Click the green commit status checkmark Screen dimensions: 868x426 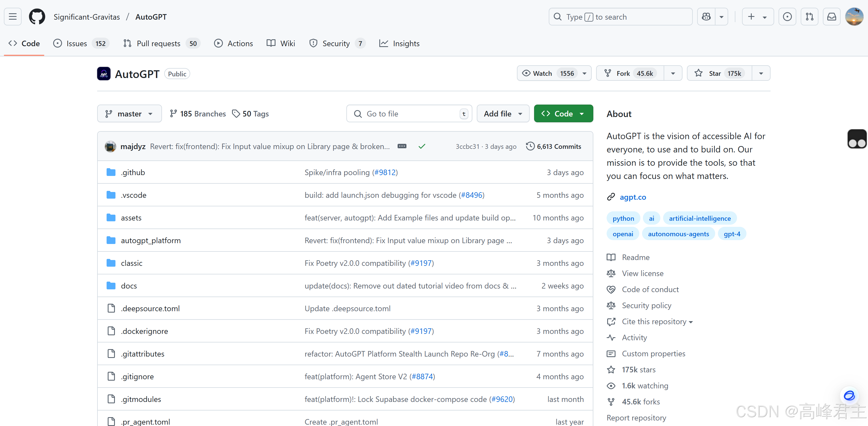coord(421,146)
